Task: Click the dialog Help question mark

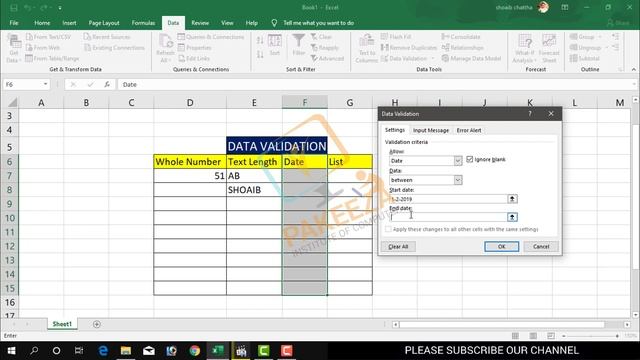Action: [530, 114]
